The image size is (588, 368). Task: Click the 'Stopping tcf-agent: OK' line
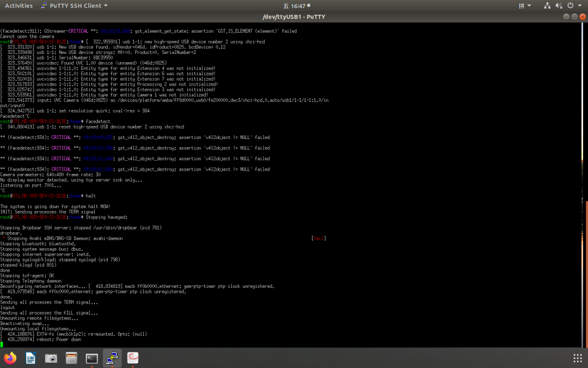[x=27, y=276]
